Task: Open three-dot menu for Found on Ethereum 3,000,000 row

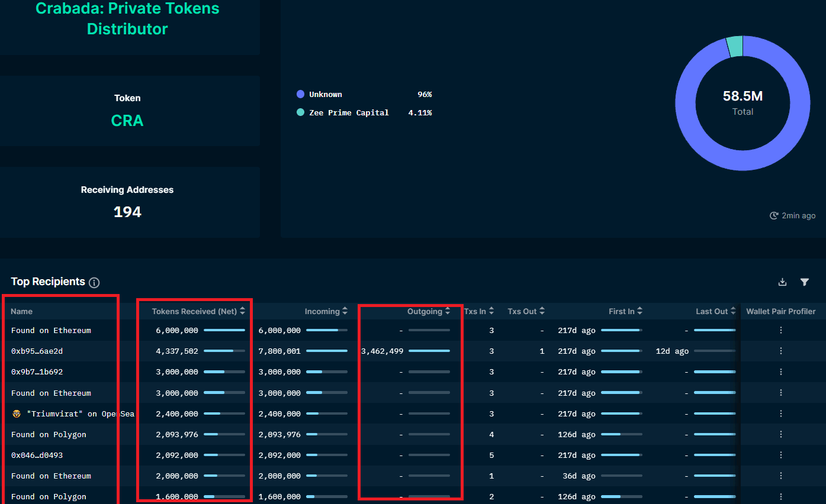Action: [781, 393]
